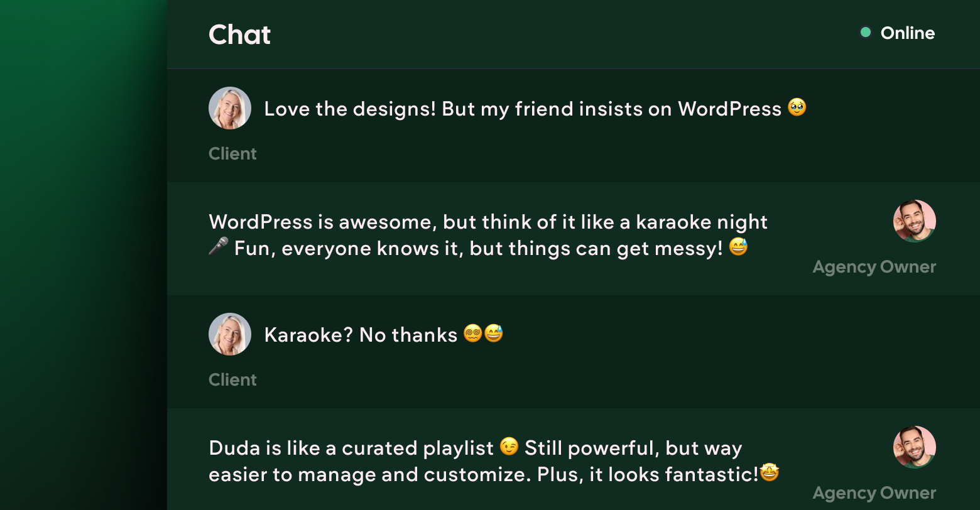Click the agency owner avatar beside Duda message

coord(915,447)
